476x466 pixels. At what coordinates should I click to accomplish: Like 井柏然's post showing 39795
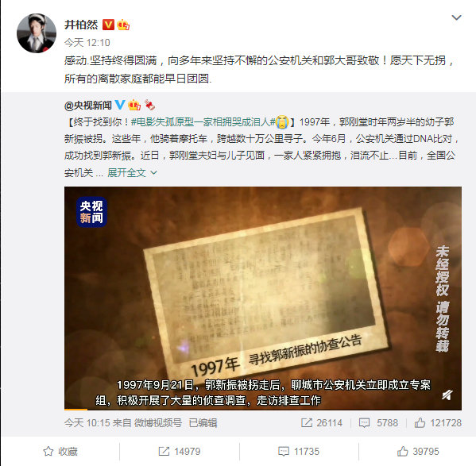(x=418, y=452)
